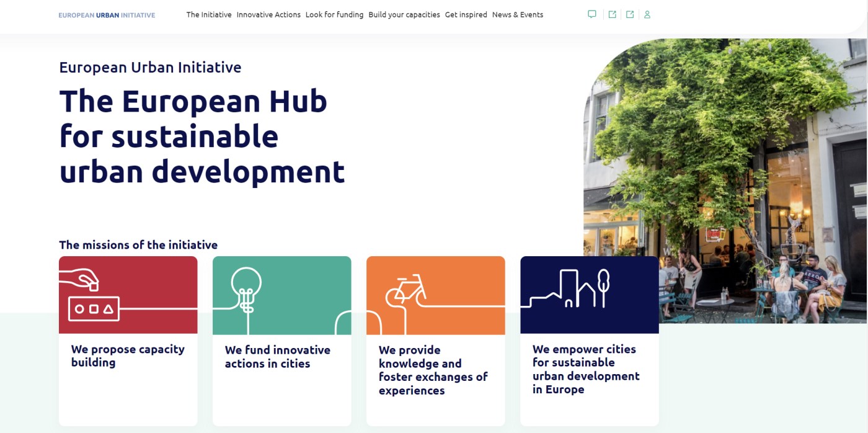The height and width of the screenshot is (433, 868).
Task: Click the first external link icon in header
Action: (x=612, y=14)
